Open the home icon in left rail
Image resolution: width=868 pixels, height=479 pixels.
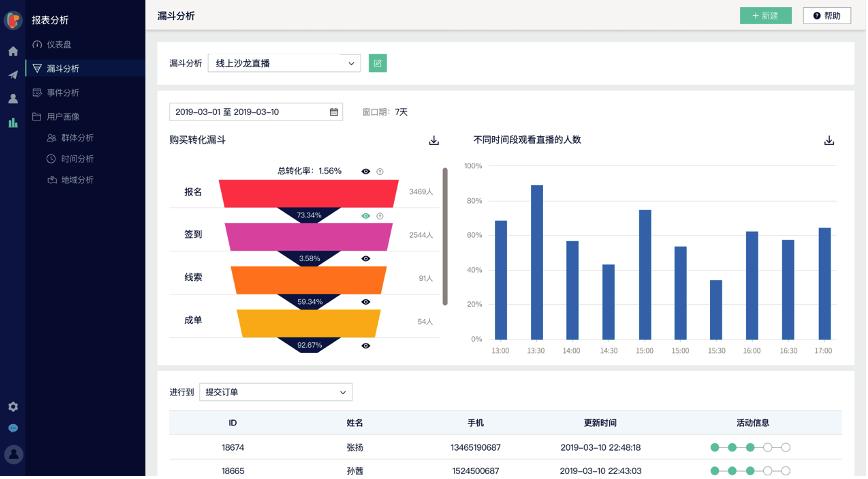(13, 51)
